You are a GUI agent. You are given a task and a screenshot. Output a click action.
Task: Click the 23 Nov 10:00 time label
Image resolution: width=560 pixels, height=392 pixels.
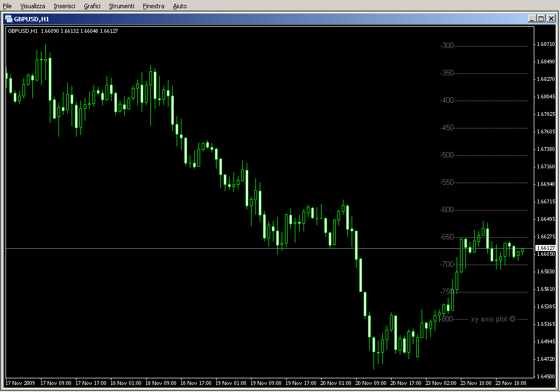tap(476, 383)
